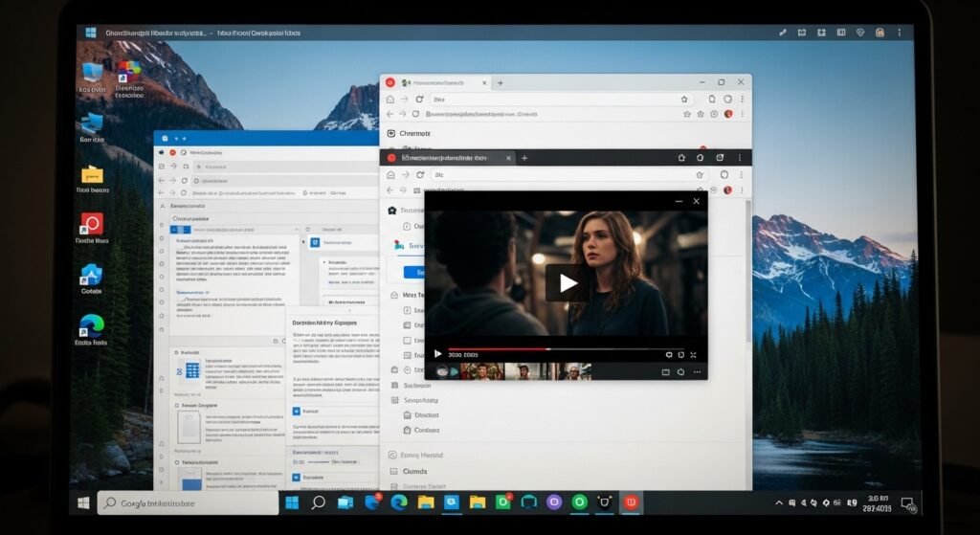The image size is (980, 535).
Task: Open the three-dots menu below the video
Action: (x=697, y=371)
